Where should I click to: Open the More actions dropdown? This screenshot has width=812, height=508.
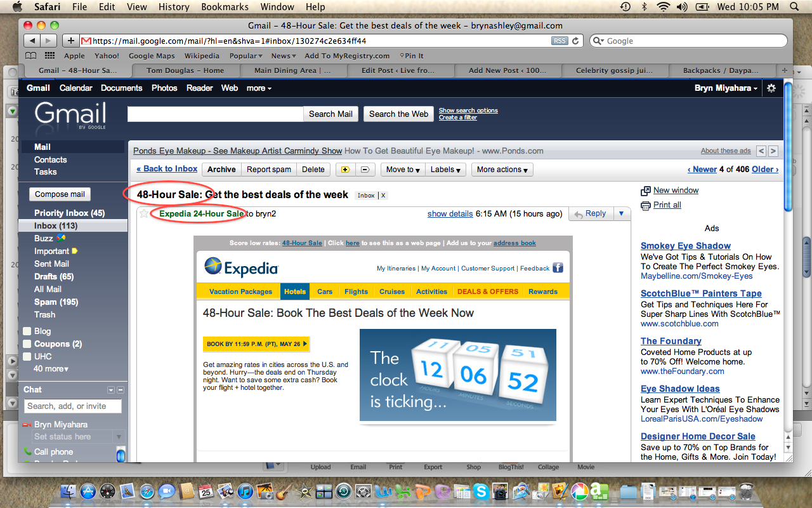pyautogui.click(x=502, y=170)
